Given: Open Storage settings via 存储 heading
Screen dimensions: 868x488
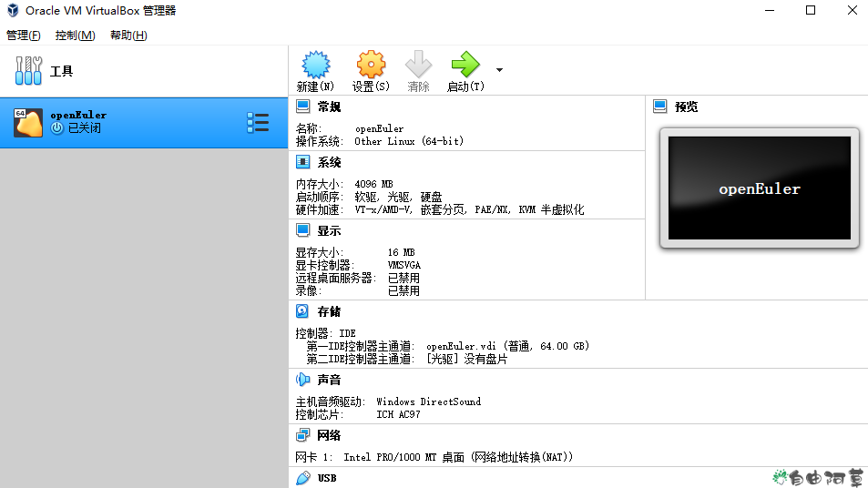Looking at the screenshot, I should click(329, 312).
